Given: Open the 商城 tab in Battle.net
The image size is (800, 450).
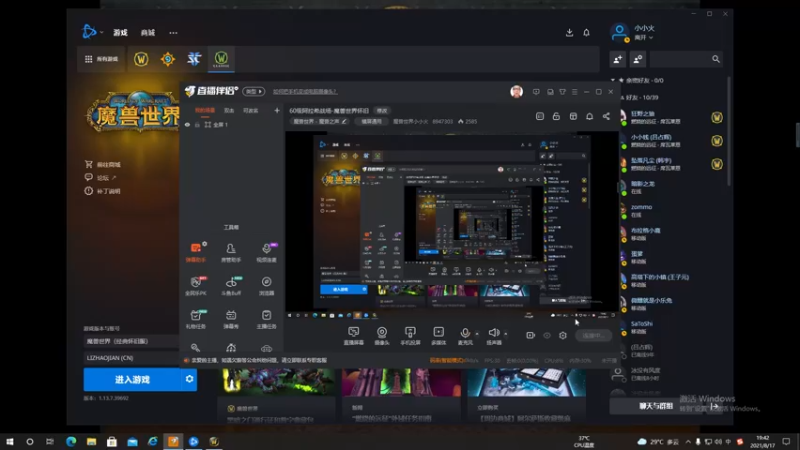Looking at the screenshot, I should [147, 33].
